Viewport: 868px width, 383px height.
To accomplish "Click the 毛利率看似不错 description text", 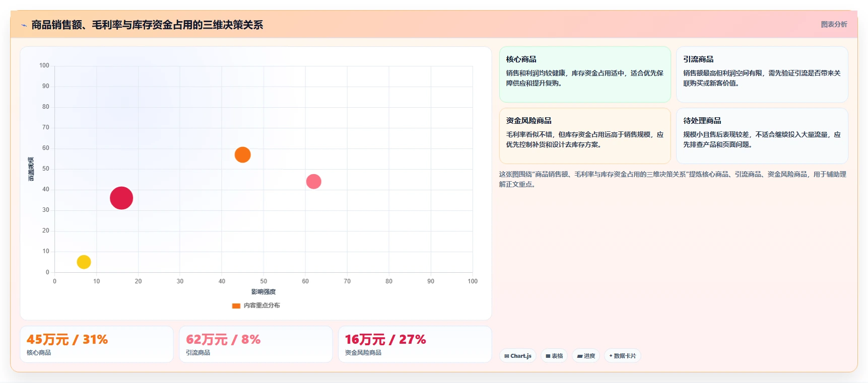I will point(585,139).
